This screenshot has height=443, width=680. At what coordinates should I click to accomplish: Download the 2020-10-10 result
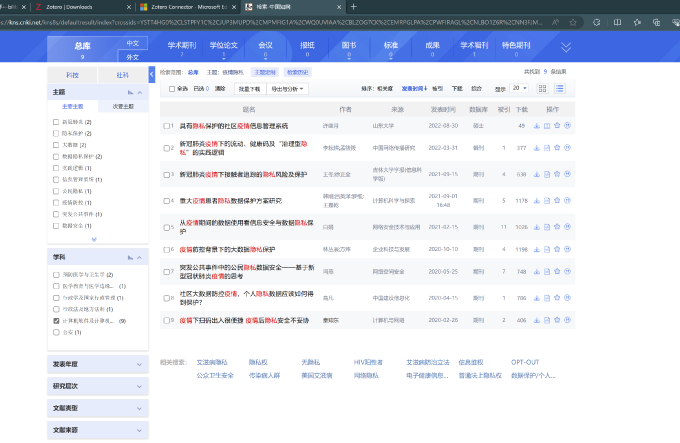click(x=536, y=249)
